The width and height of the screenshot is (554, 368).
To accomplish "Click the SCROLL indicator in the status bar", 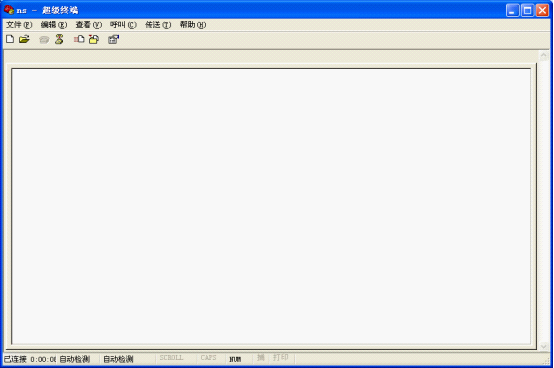I will pos(171,358).
